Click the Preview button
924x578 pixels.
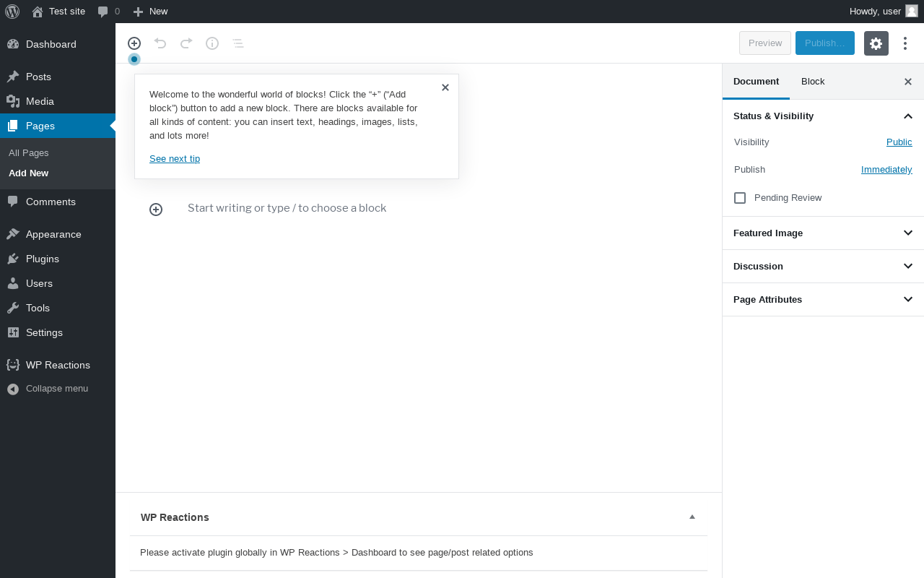(x=765, y=43)
